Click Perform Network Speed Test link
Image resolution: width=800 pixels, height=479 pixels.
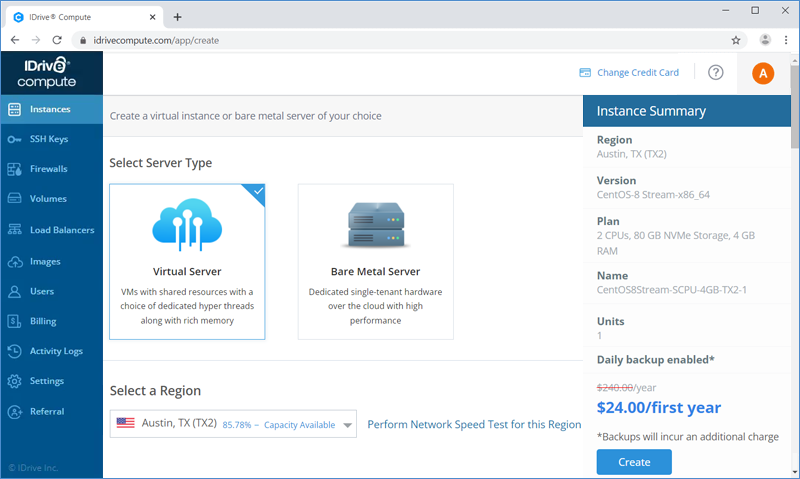474,424
